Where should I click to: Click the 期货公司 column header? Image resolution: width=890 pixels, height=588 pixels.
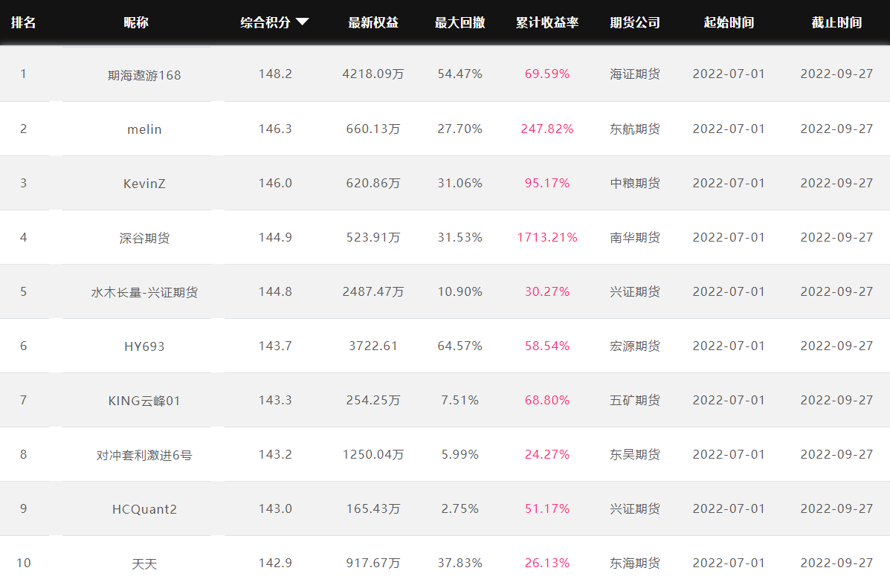point(634,23)
